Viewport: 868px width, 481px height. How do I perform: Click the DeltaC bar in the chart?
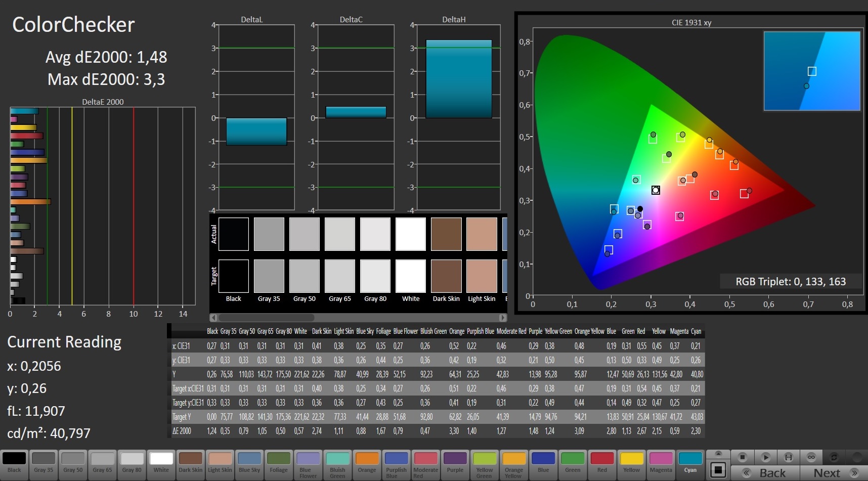click(356, 112)
